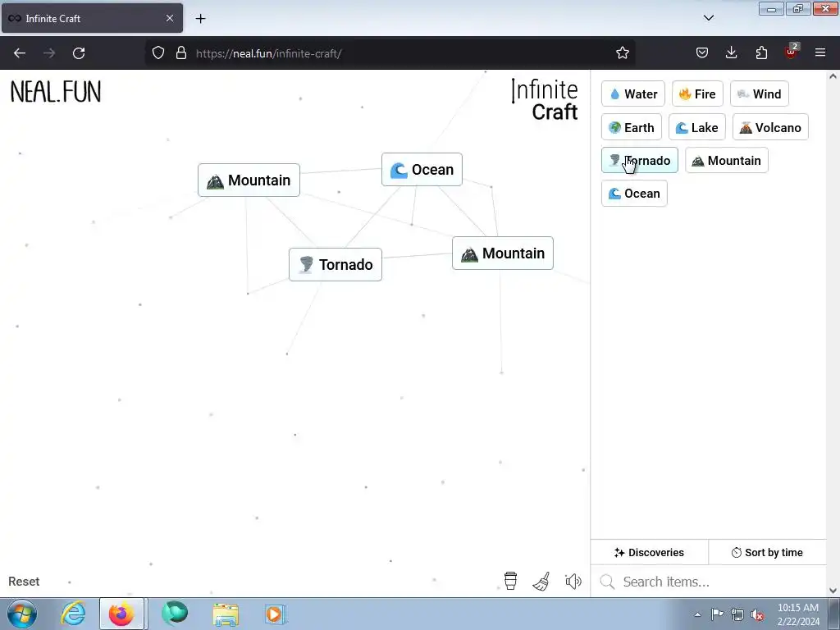This screenshot has width=840, height=630.
Task: Open the Extensions puzzle icon
Action: (761, 52)
